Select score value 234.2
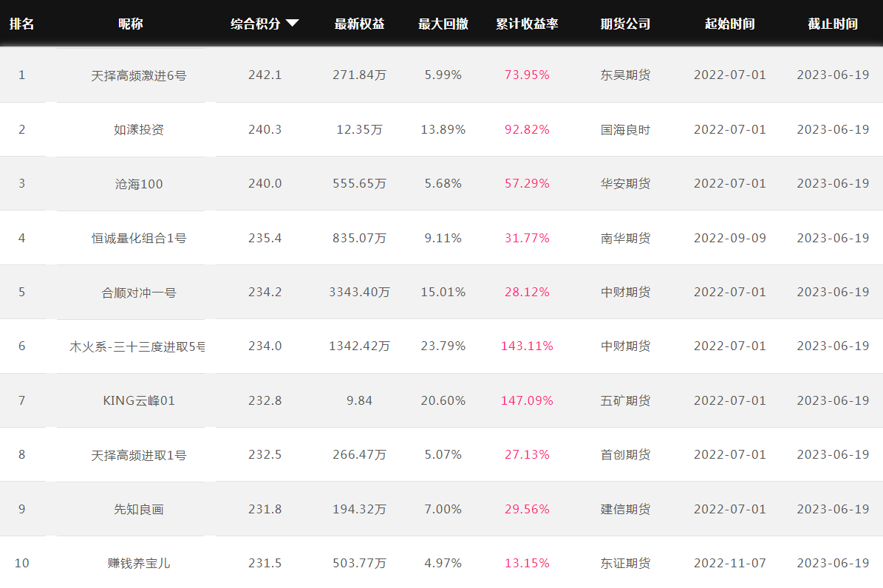 coord(265,293)
